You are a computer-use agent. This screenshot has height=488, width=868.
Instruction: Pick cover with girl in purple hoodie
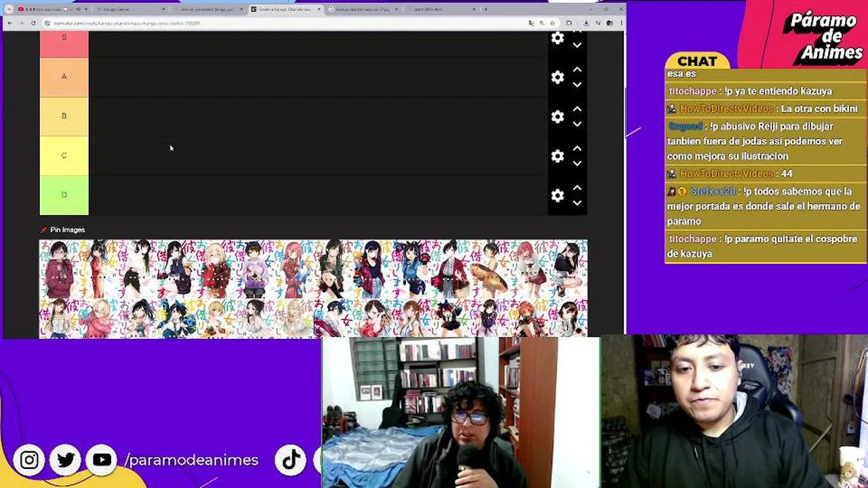[x=255, y=269]
